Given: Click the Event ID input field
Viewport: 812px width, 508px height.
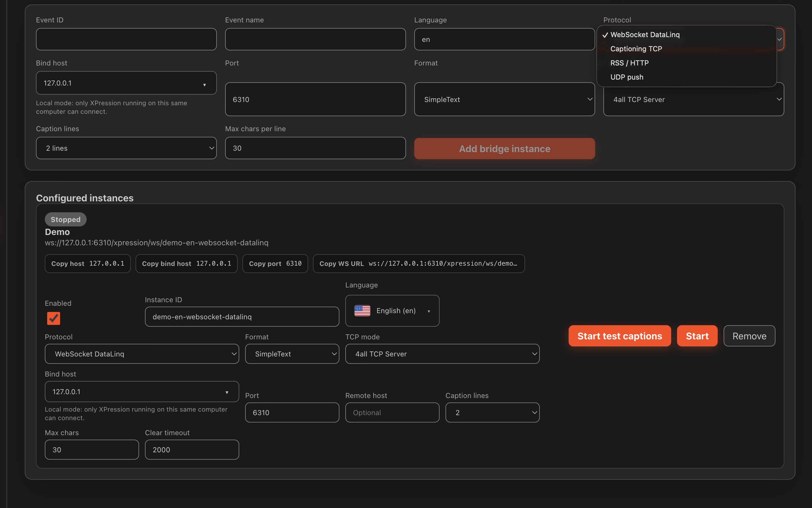Looking at the screenshot, I should 126,39.
